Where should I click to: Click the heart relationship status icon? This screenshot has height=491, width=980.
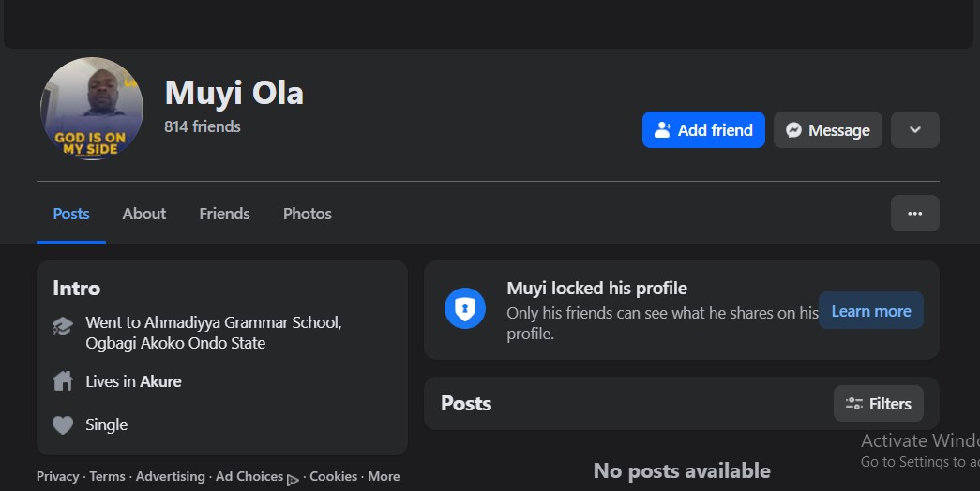point(63,425)
